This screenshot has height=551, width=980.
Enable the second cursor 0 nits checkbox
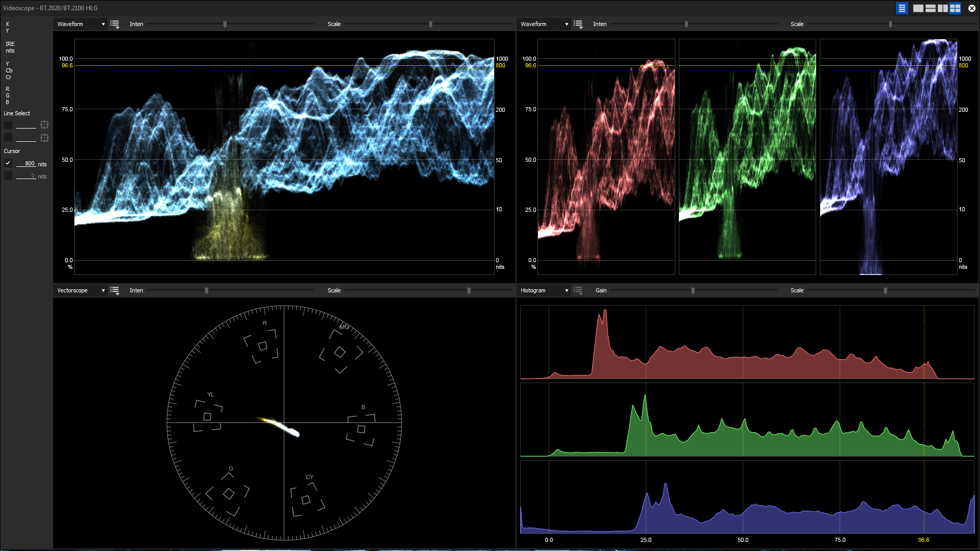(8, 176)
